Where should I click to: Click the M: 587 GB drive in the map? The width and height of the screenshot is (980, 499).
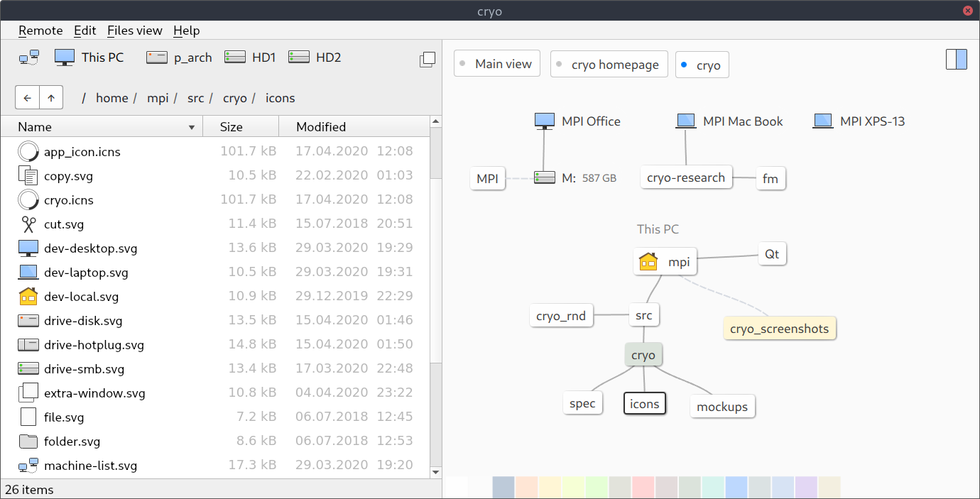click(x=575, y=178)
